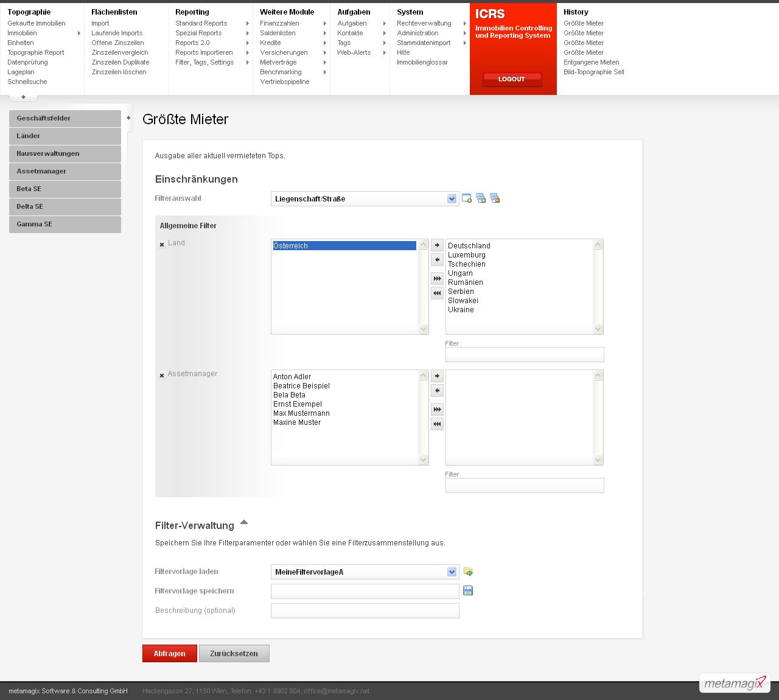Click the Filtervorlage speichern input field

(x=365, y=591)
